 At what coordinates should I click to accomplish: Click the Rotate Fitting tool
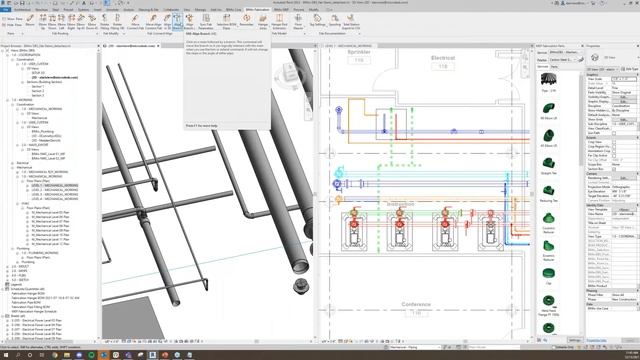tap(105, 22)
